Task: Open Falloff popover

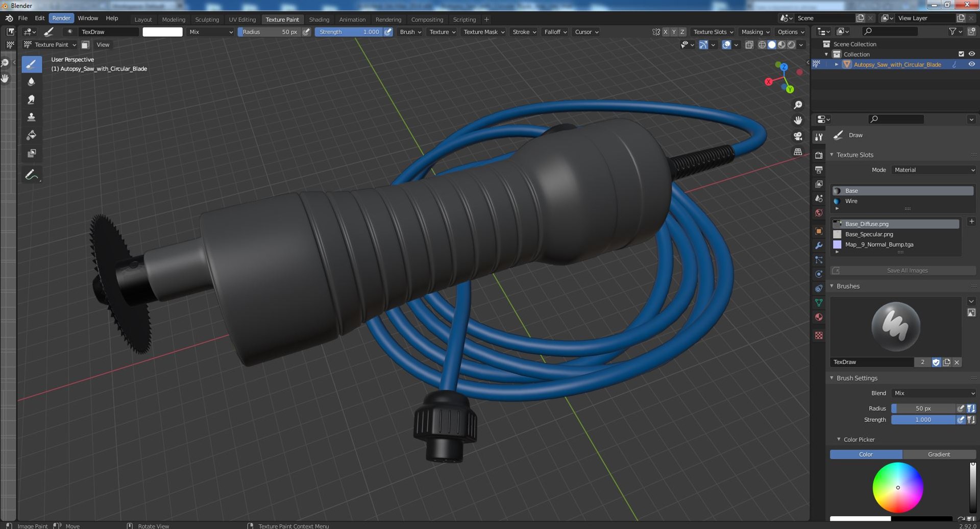Action: pos(555,32)
